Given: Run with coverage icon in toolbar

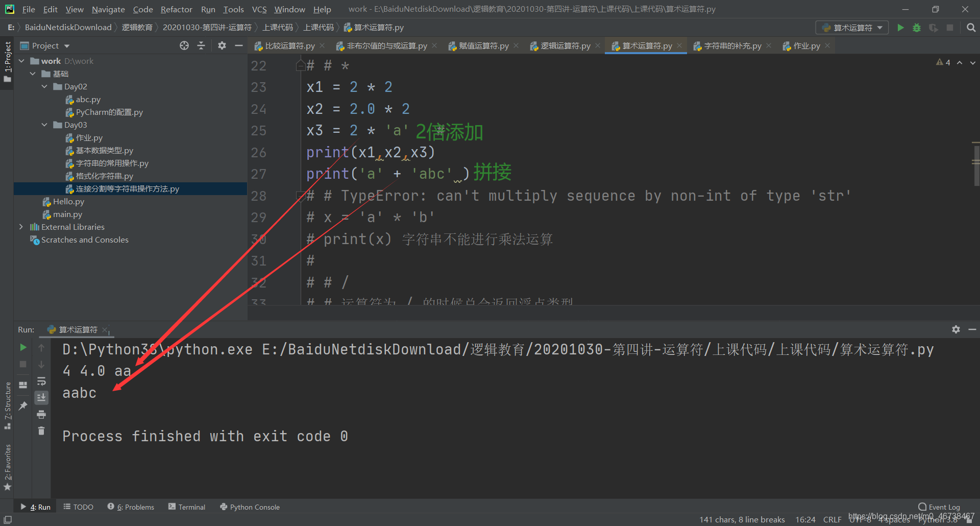Looking at the screenshot, I should point(934,28).
